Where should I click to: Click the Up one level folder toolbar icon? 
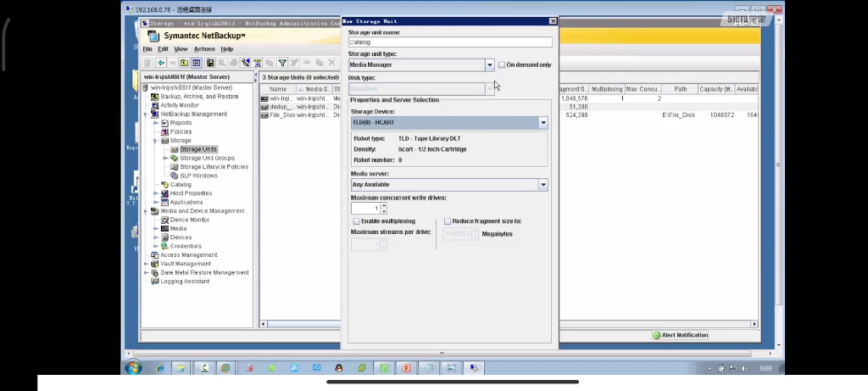[x=184, y=63]
